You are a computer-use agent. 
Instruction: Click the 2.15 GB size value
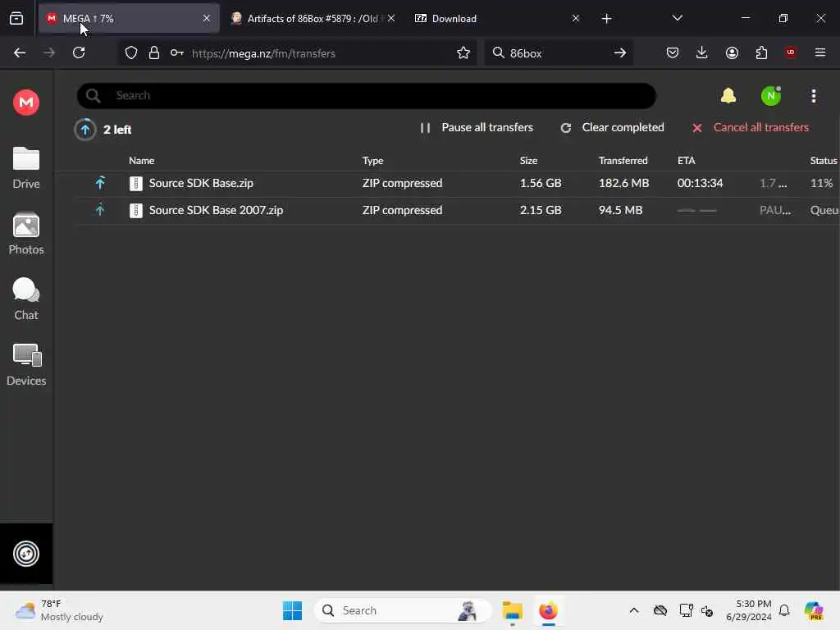(x=540, y=210)
